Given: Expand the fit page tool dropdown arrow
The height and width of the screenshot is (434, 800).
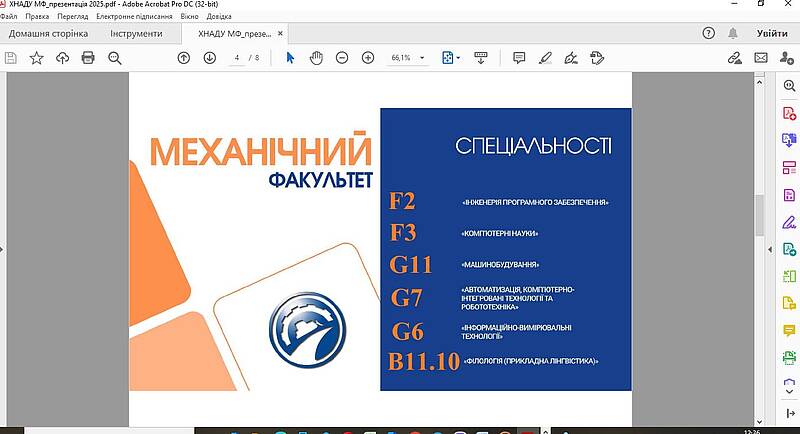Looking at the screenshot, I should 458,58.
